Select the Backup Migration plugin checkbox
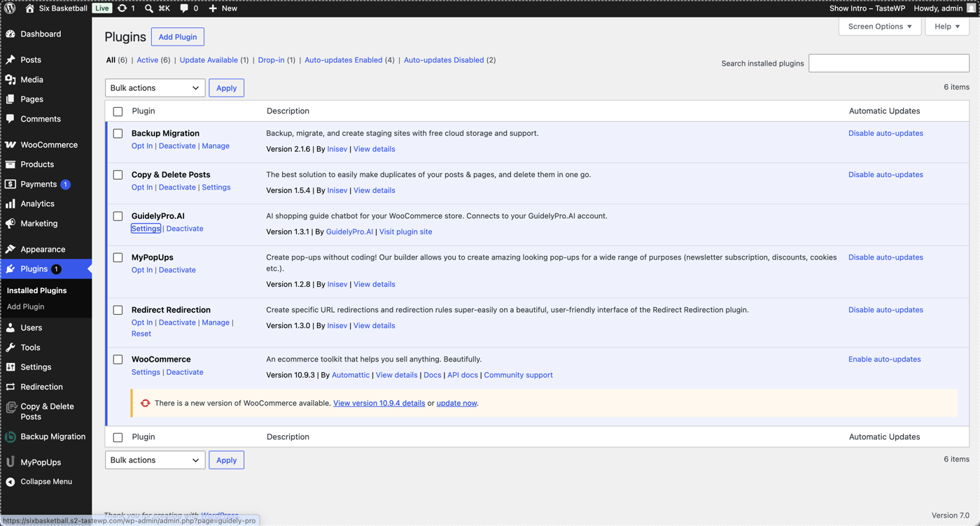Viewport: 980px width, 526px height. click(x=118, y=134)
